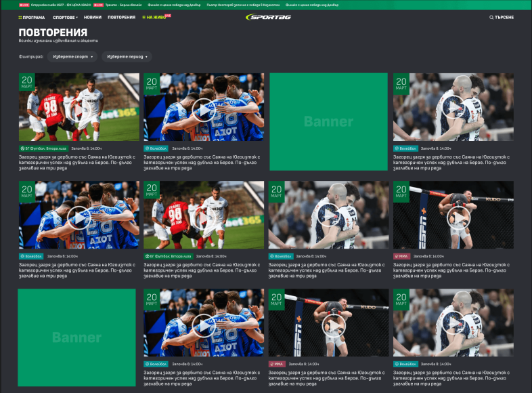
Task: Open Волейбол tag under second-row blue-team card
Action: [x=31, y=256]
